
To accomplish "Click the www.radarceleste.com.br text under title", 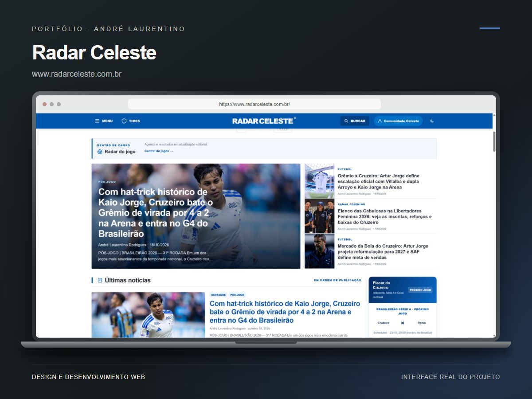I will coord(77,74).
